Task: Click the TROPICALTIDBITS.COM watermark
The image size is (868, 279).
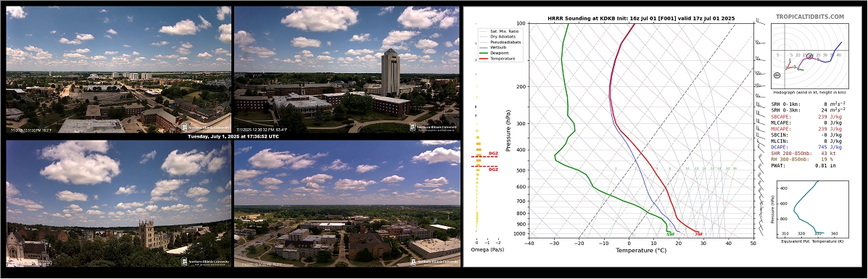Action: pos(810,17)
